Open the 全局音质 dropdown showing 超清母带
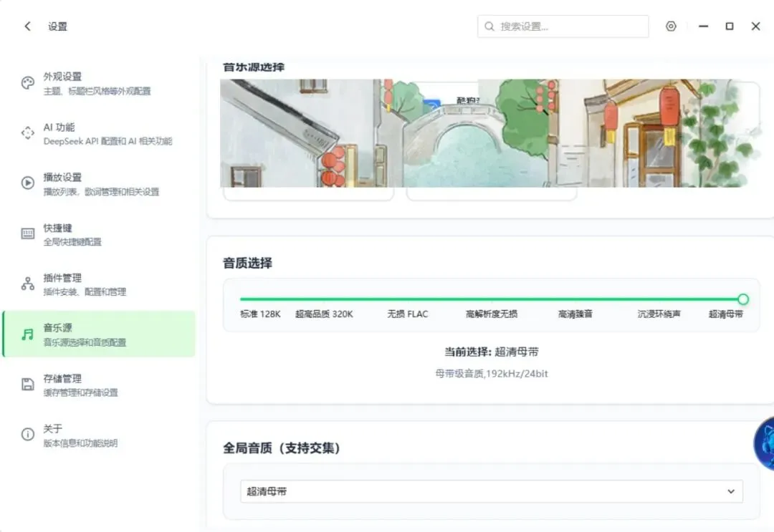 coord(492,491)
